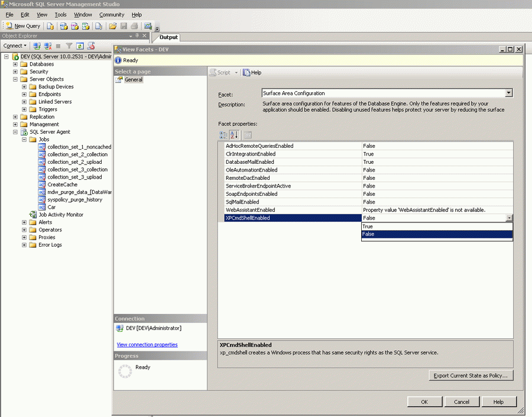Click the red-marked script icon in Object Explorer
This screenshot has height=417, width=532.
tap(90, 46)
